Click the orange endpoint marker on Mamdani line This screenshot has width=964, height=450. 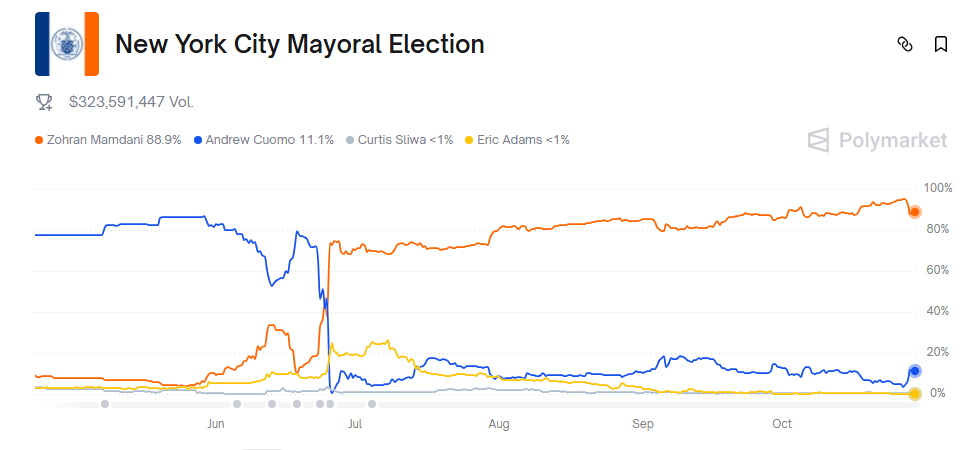coord(914,211)
